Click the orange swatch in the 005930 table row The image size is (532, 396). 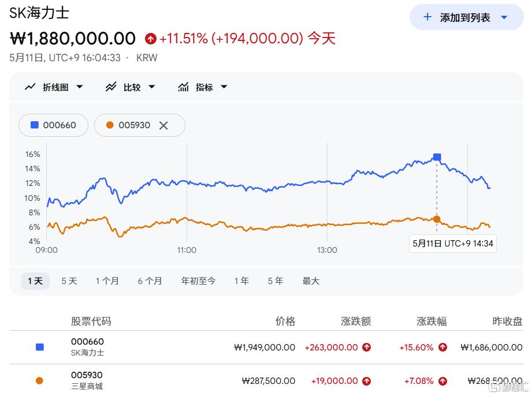(x=39, y=381)
